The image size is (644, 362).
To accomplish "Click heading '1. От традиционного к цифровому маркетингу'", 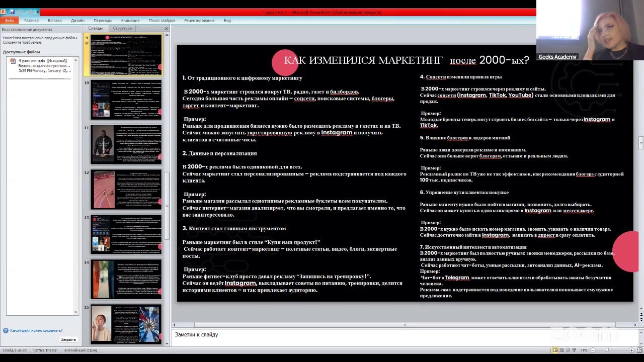I will pos(242,78).
